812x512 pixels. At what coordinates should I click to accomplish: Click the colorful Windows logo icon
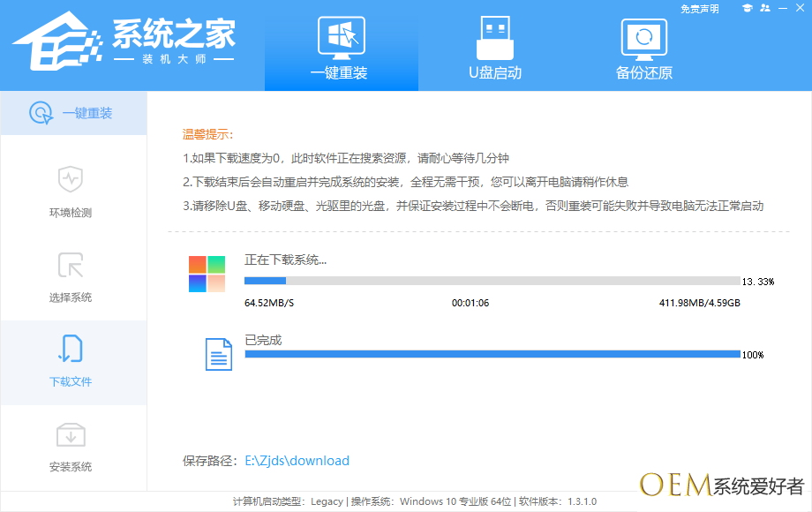[207, 274]
